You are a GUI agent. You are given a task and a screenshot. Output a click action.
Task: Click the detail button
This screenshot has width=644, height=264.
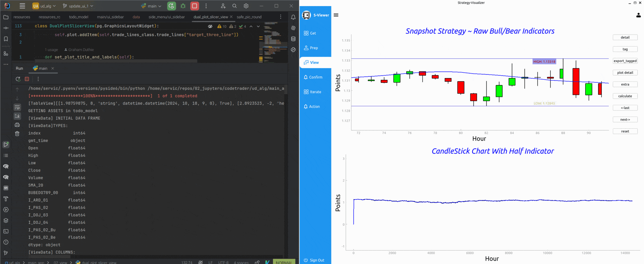[625, 38]
